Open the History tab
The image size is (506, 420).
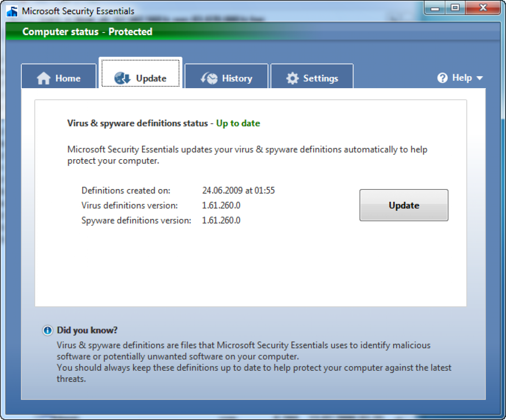click(227, 76)
